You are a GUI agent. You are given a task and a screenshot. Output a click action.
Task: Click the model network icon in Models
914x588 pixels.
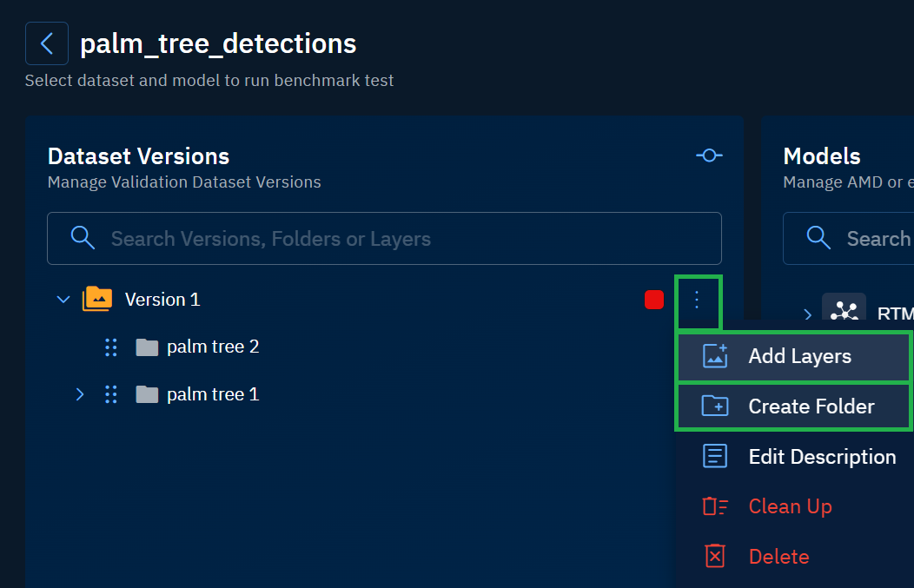click(x=844, y=311)
